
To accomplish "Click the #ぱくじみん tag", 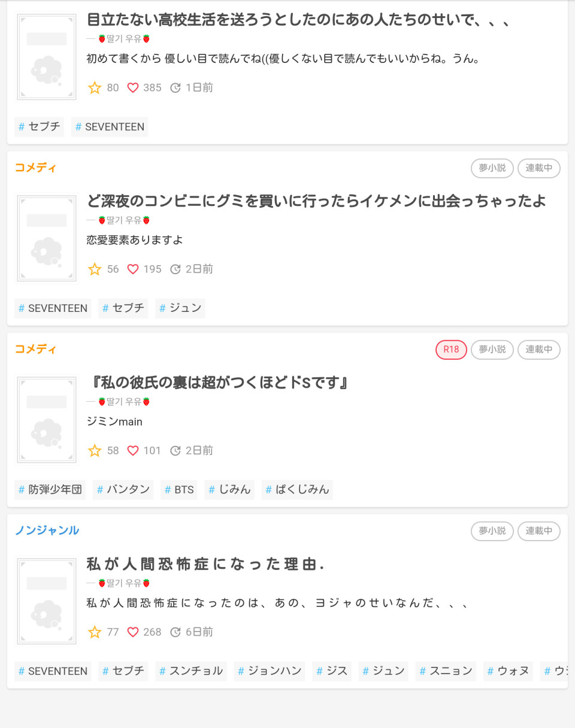I will tap(297, 490).
